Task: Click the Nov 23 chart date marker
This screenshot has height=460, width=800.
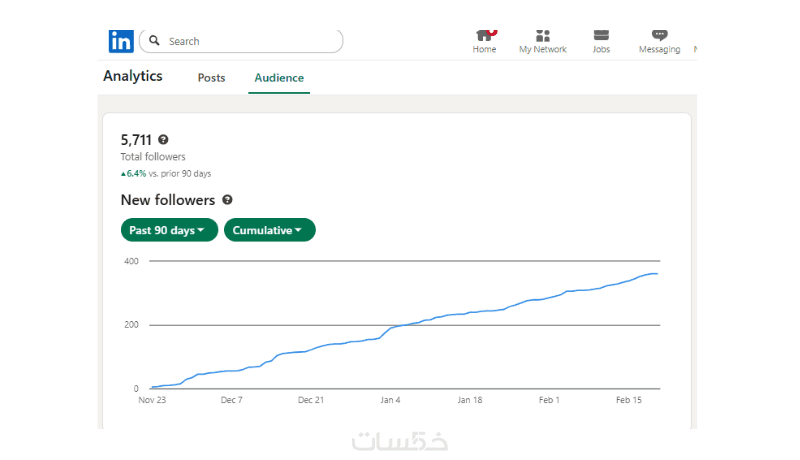Action: [152, 400]
